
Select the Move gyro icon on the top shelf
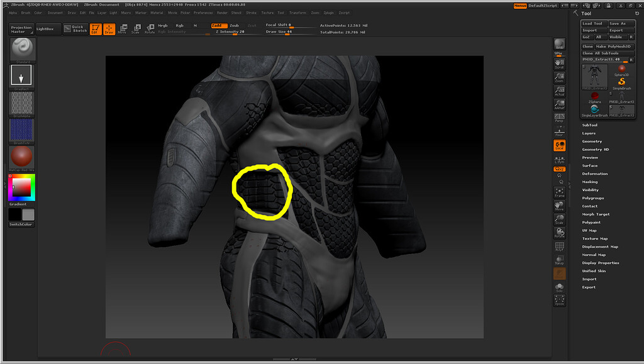(123, 28)
